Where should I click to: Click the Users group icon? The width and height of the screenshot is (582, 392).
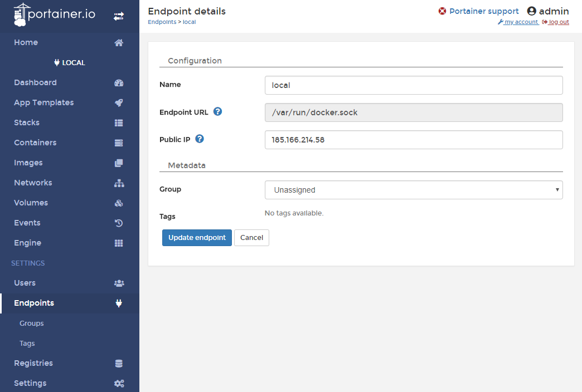pos(119,283)
